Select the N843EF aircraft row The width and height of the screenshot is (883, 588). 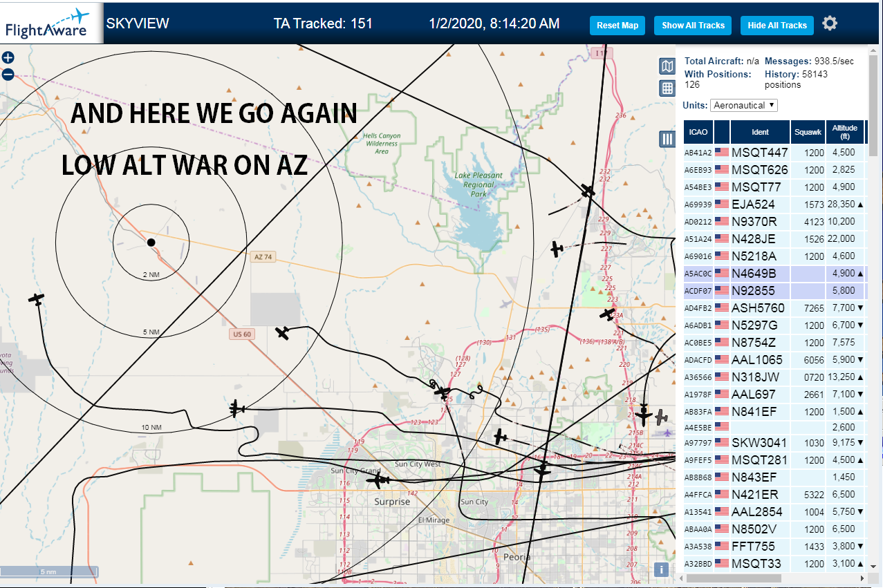tap(774, 477)
